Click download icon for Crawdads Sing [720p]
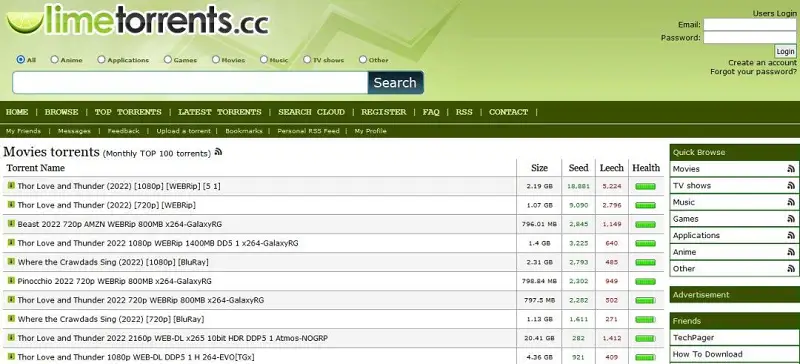 click(x=11, y=319)
